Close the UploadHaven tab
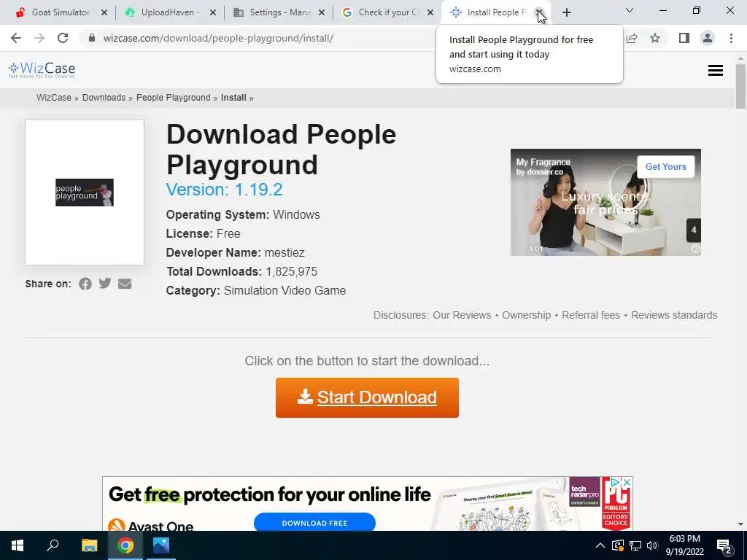747x560 pixels. (x=214, y=13)
